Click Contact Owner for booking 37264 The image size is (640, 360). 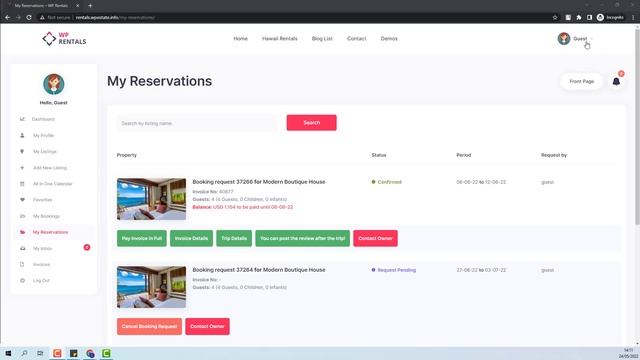click(207, 327)
